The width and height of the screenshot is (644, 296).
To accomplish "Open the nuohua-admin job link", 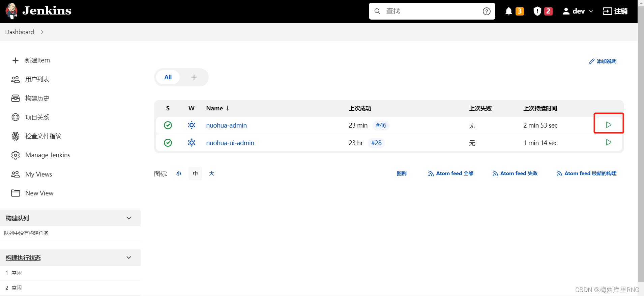I will point(226,125).
